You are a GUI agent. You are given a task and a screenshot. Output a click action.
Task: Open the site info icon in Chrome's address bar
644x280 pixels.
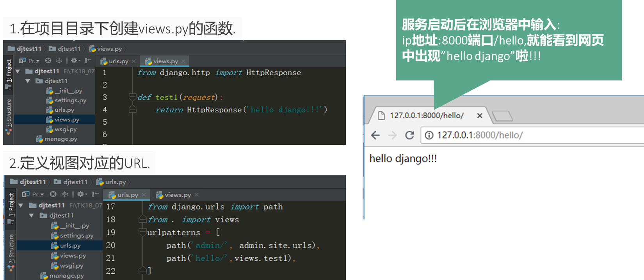[x=429, y=135]
